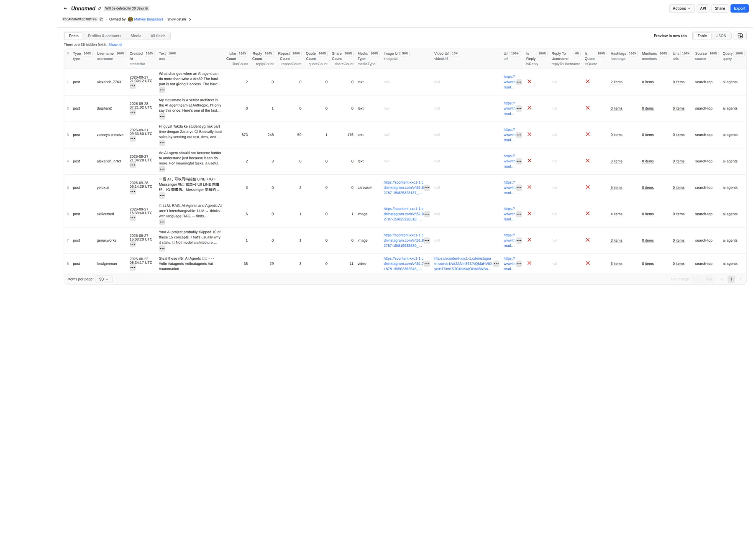Expand text ellipsis for zanarys.creative post

(x=162, y=143)
